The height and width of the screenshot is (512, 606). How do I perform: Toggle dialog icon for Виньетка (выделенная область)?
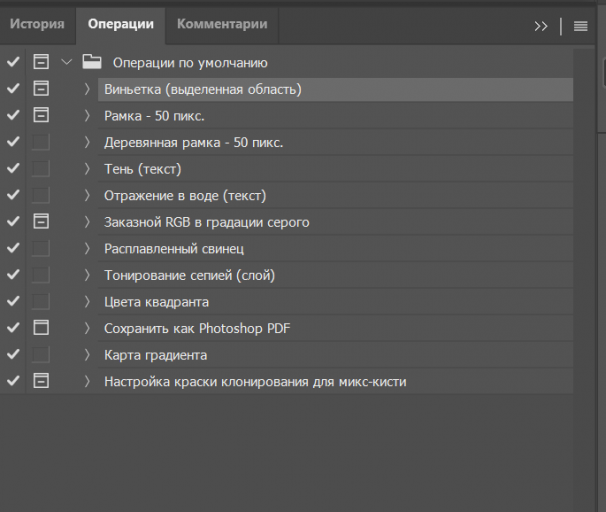[x=41, y=88]
